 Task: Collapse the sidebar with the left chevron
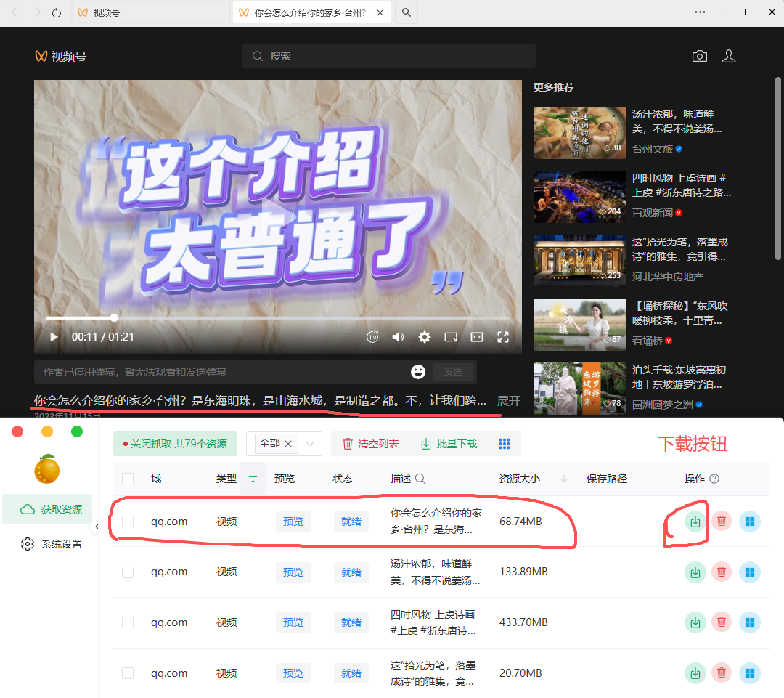97,526
